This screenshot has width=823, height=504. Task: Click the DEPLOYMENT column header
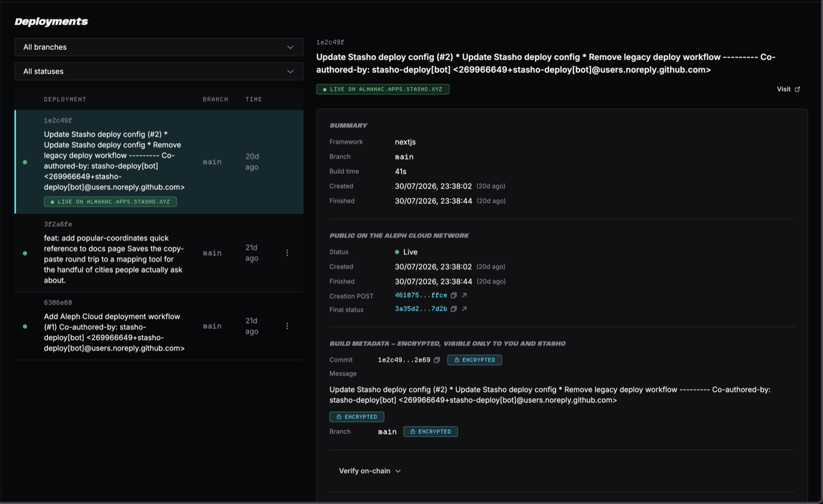[65, 99]
